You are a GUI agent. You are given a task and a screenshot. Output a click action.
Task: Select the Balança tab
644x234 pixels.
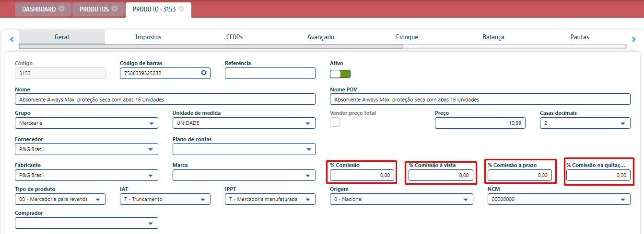point(493,37)
